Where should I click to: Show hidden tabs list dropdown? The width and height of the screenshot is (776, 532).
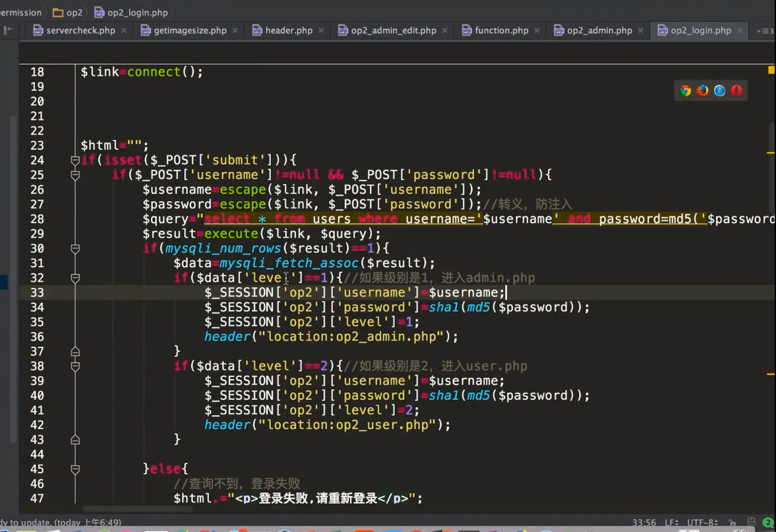click(765, 31)
